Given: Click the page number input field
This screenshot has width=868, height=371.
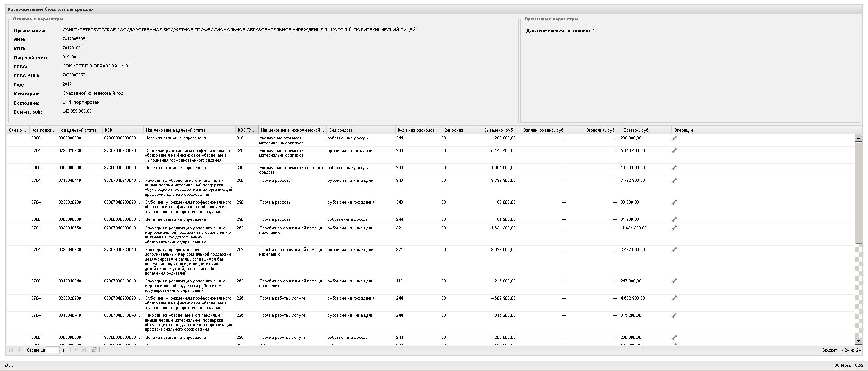Looking at the screenshot, I should pyautogui.click(x=52, y=350).
